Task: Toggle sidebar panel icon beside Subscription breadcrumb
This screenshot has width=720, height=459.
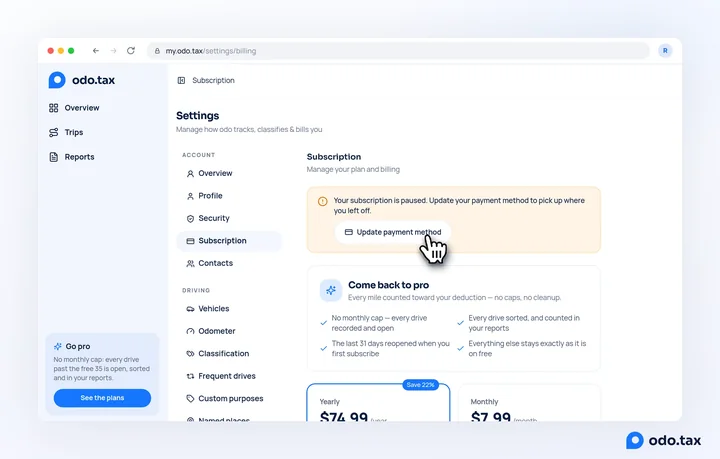Action: (181, 80)
